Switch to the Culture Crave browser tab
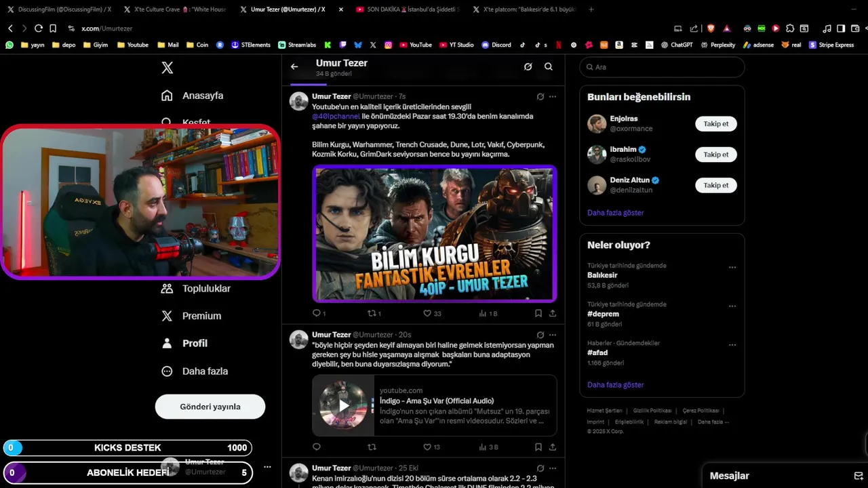 [x=175, y=9]
